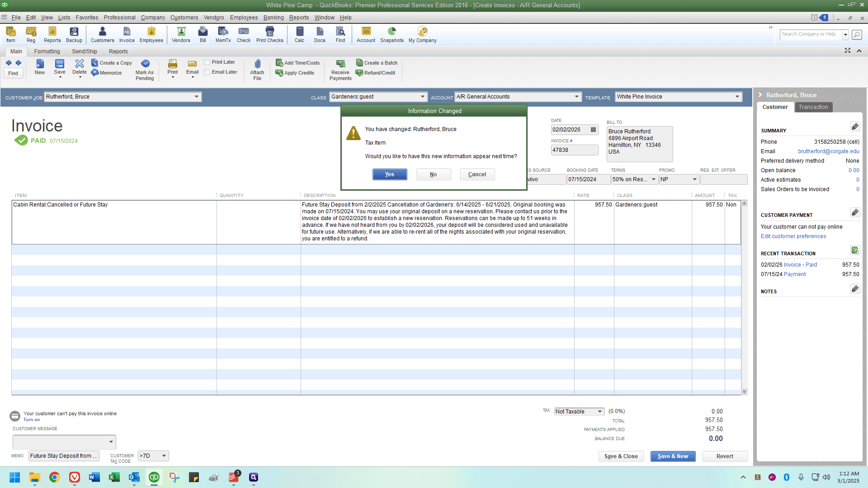Image resolution: width=868 pixels, height=488 pixels.
Task: Expand the Customer Message dropdown
Action: pos(111,442)
